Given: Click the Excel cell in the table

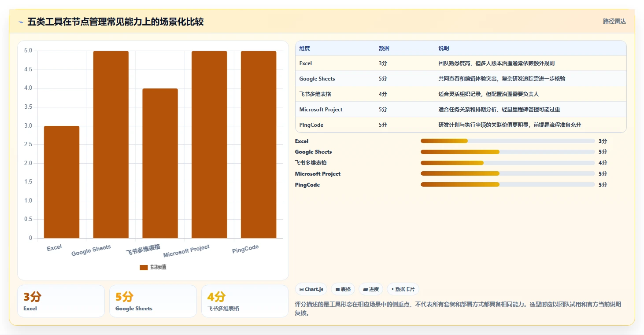Looking at the screenshot, I should tap(306, 63).
